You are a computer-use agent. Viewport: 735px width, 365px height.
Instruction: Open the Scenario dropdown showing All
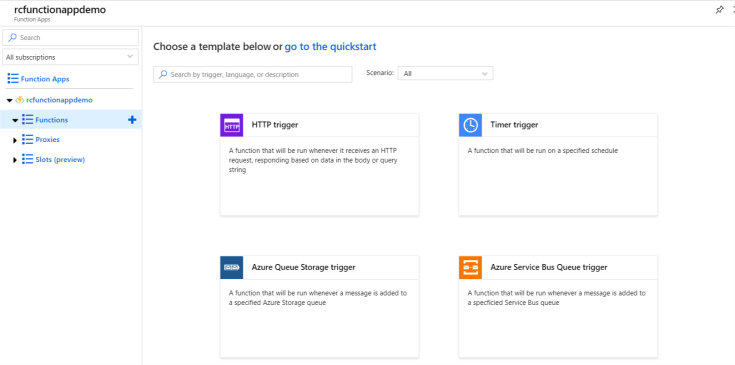point(445,74)
